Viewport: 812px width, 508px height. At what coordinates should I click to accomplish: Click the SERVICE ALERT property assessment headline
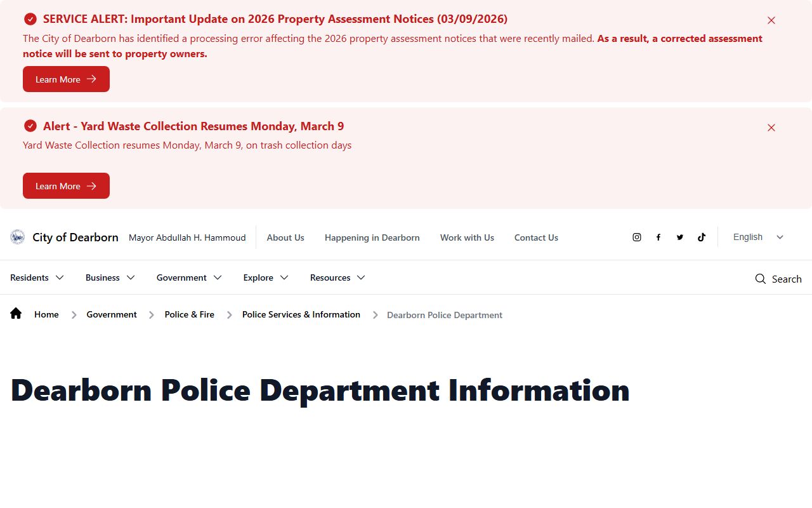coord(275,19)
